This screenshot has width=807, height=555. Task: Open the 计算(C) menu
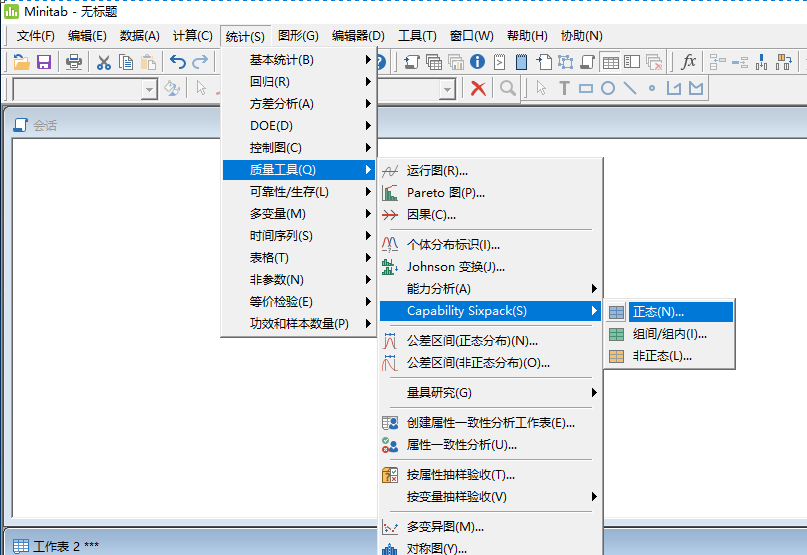pyautogui.click(x=192, y=36)
